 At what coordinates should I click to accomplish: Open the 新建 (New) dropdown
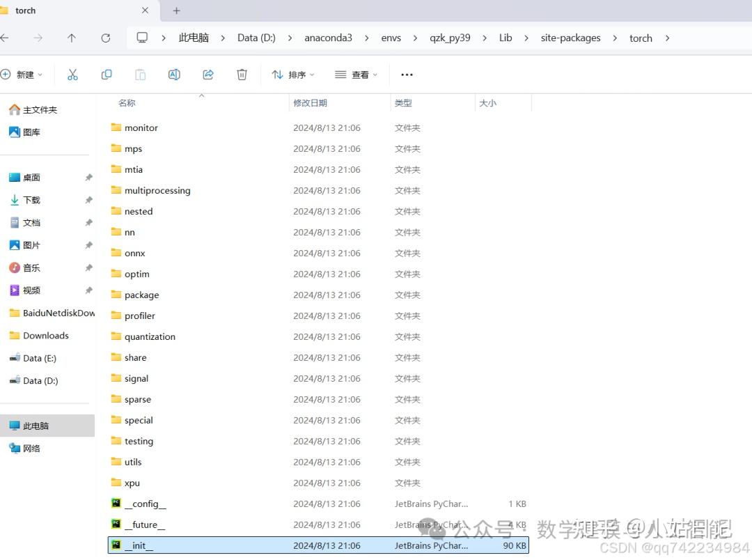pyautogui.click(x=24, y=75)
